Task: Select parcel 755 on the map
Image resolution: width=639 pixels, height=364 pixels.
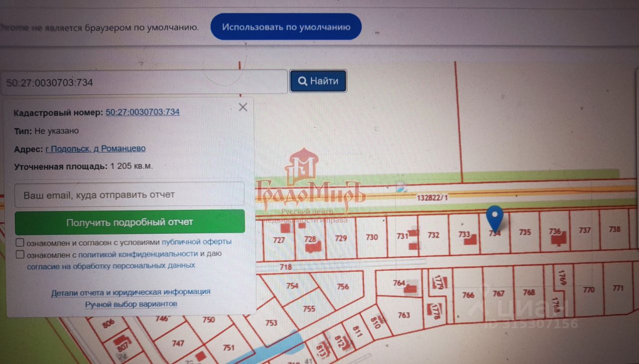Action: point(309,309)
